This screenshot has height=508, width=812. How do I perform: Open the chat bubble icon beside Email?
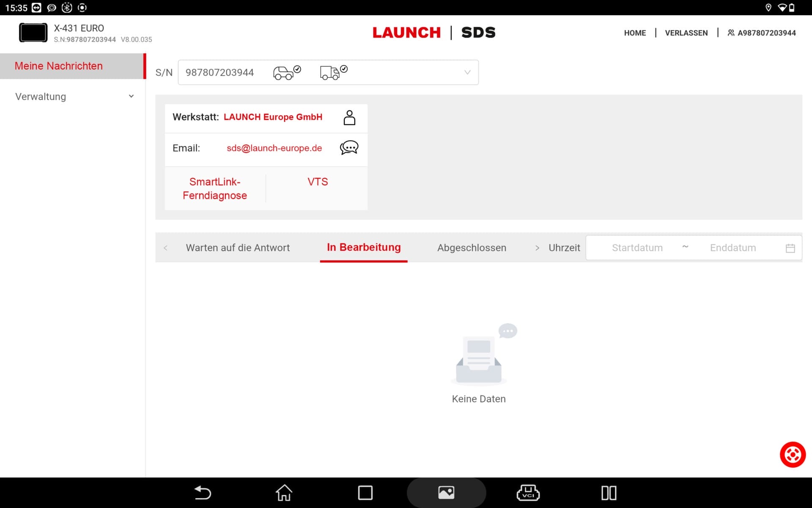[x=349, y=148]
